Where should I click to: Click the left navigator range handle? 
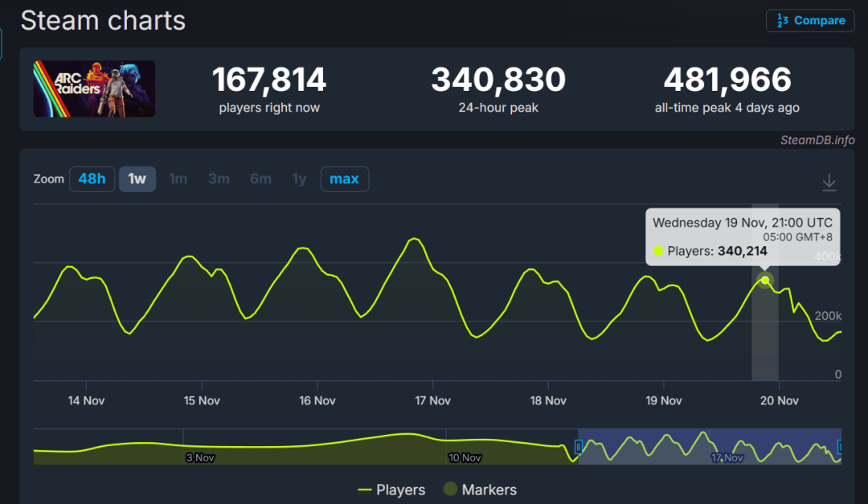pyautogui.click(x=578, y=447)
